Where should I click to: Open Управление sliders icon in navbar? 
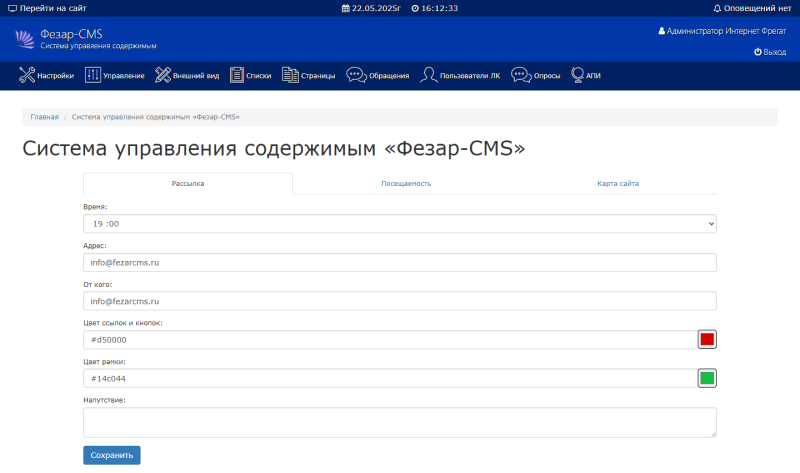(93, 75)
